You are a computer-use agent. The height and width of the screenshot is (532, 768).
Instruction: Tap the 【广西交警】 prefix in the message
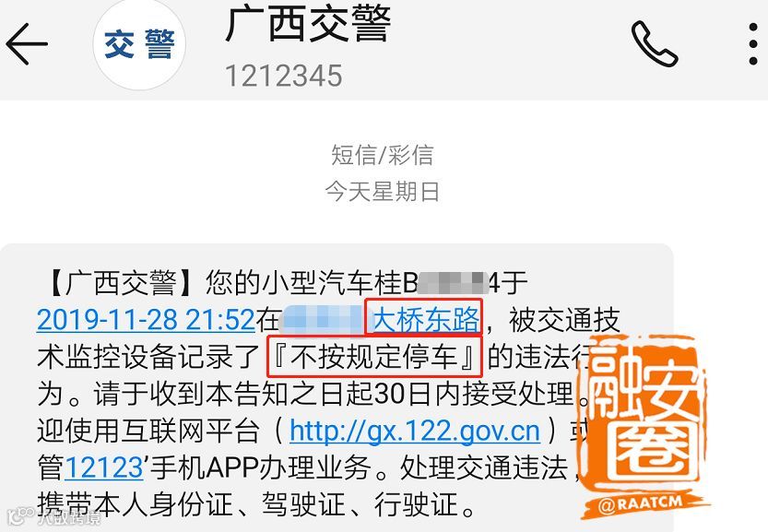click(x=121, y=283)
